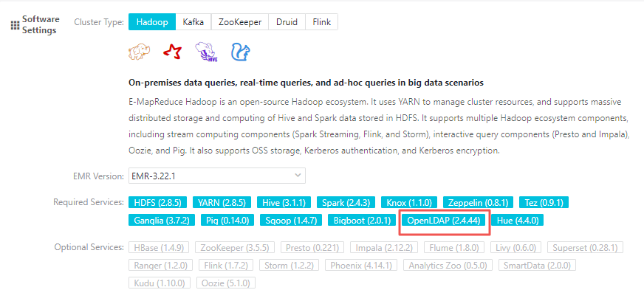Switch to the Flink cluster type

tap(321, 22)
